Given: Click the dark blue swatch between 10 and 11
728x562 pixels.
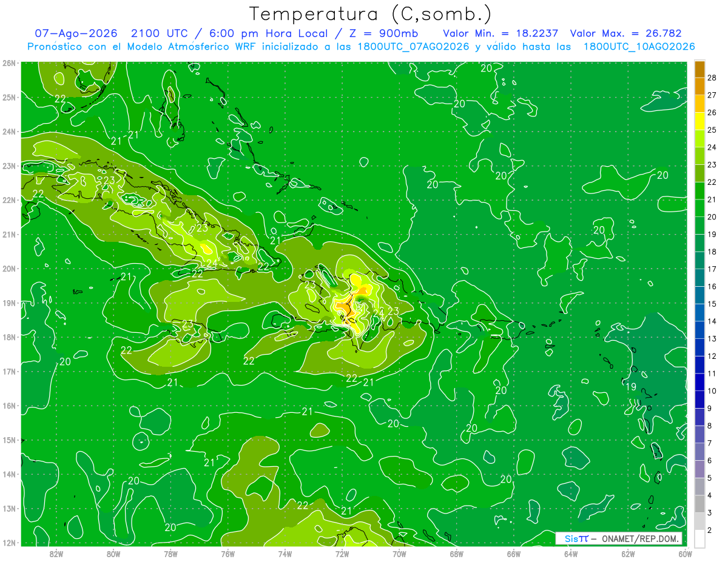Looking at the screenshot, I should (699, 382).
